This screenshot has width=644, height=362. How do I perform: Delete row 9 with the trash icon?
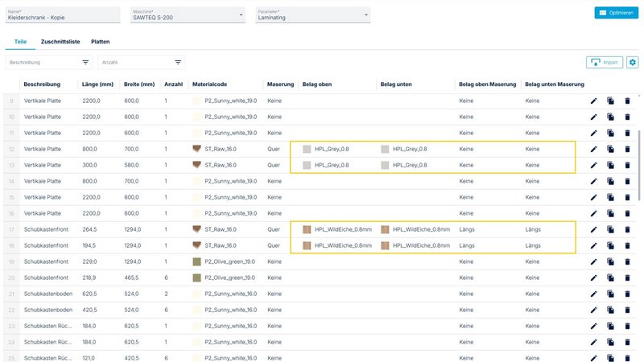[627, 101]
